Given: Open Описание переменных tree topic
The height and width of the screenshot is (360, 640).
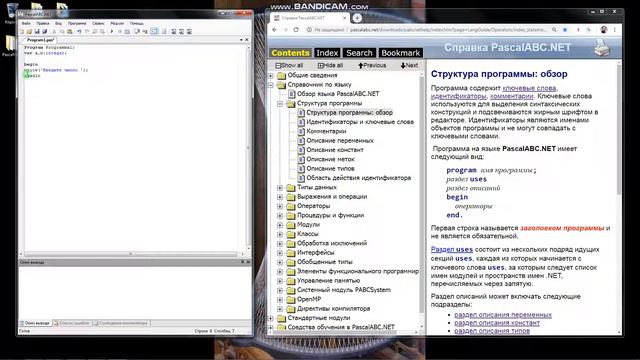Looking at the screenshot, I should click(340, 141).
